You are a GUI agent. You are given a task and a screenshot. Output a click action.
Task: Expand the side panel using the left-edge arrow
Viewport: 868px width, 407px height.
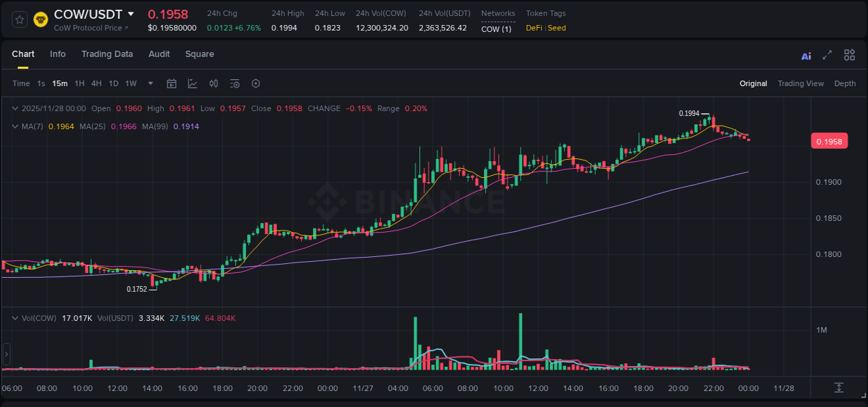pyautogui.click(x=6, y=354)
